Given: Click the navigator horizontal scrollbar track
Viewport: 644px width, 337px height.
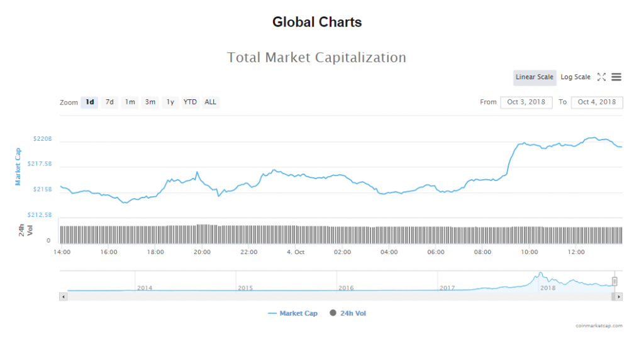Looking at the screenshot, I should coord(340,296).
